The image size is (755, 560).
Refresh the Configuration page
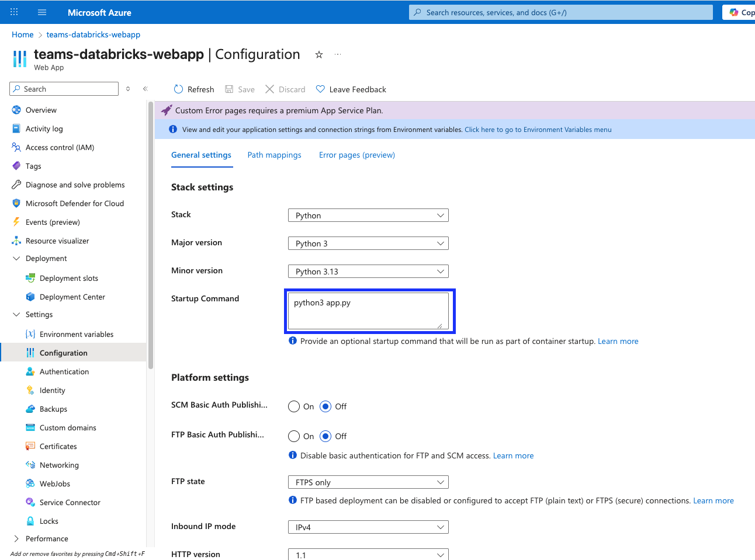pos(193,89)
